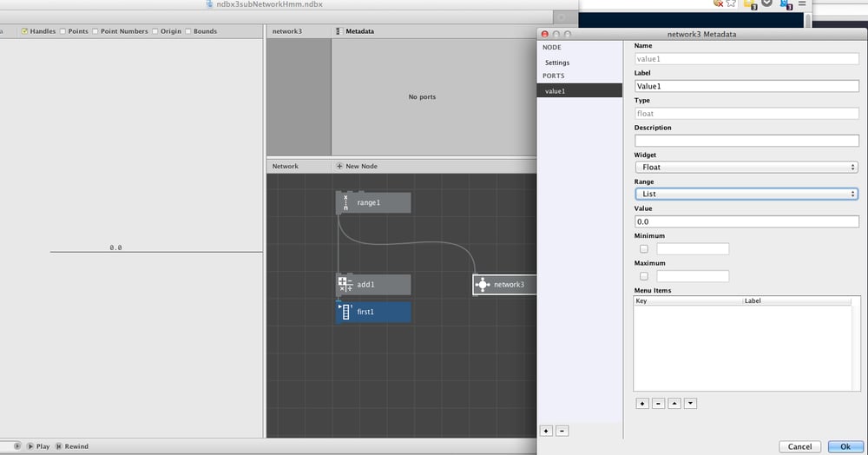Toggle the Handles checkbox
This screenshot has height=455, width=868.
pyautogui.click(x=24, y=31)
